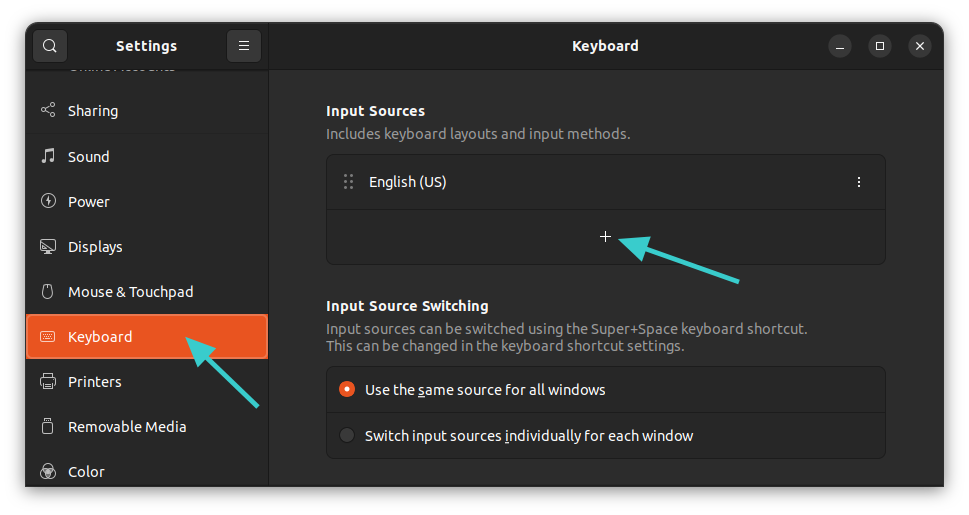The height and width of the screenshot is (515, 969).
Task: Click the Power icon in sidebar
Action: pyautogui.click(x=48, y=201)
